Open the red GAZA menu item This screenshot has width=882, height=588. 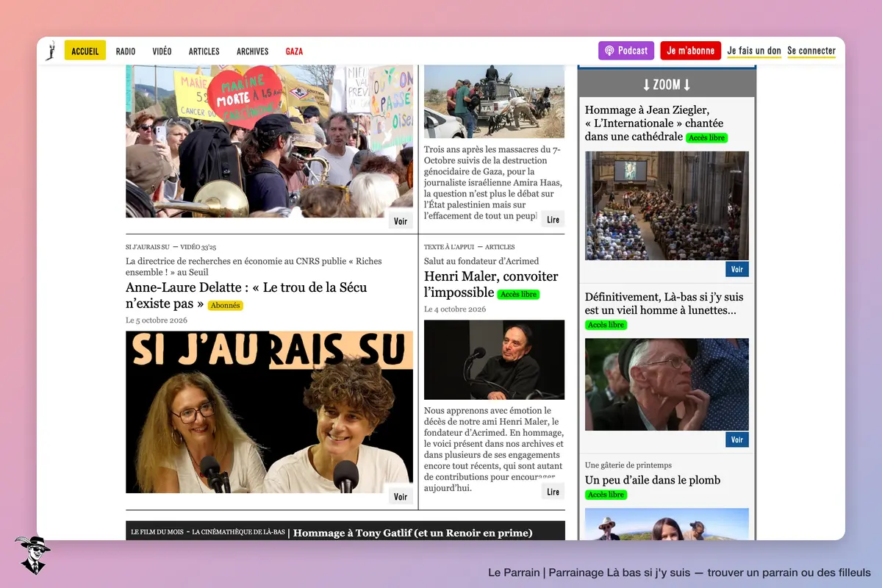coord(294,51)
